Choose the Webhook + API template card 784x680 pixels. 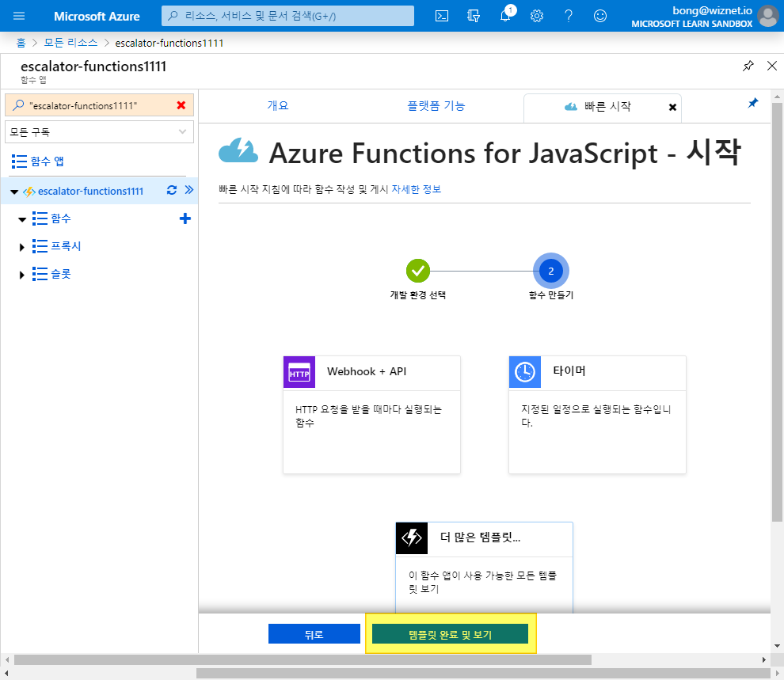(x=371, y=415)
